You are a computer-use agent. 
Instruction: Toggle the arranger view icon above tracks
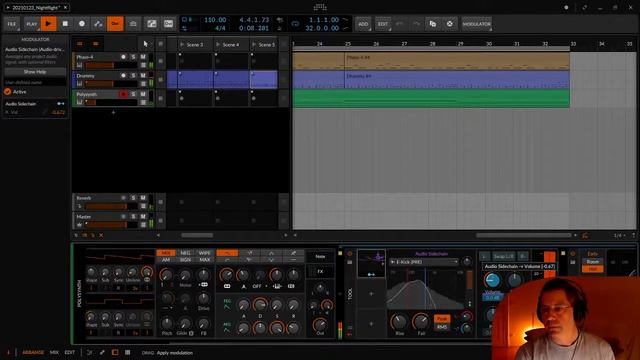coord(80,44)
